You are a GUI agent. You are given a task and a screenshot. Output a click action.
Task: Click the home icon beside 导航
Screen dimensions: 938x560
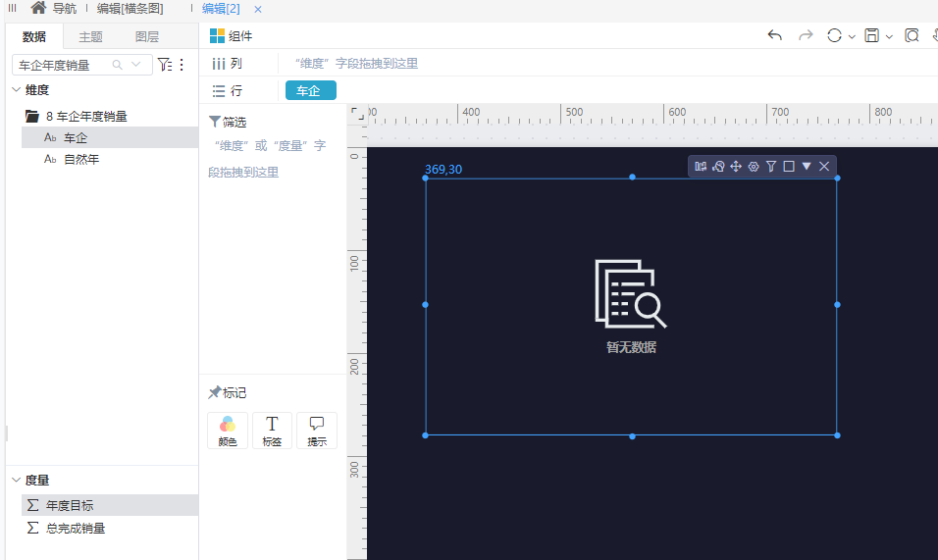[x=38, y=8]
